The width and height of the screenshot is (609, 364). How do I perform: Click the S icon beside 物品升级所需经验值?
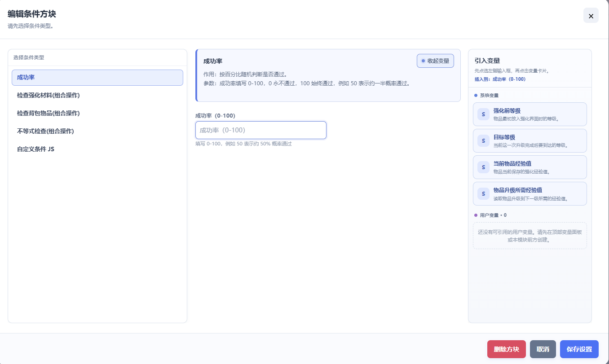click(483, 194)
